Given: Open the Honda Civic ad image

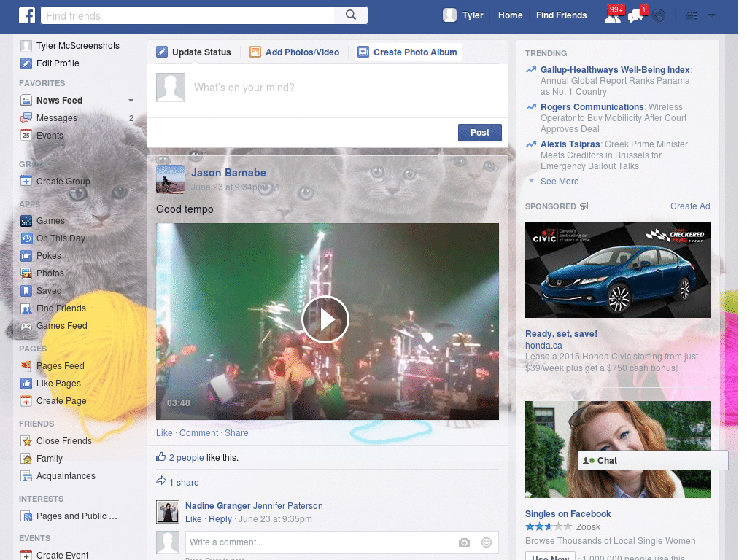Looking at the screenshot, I should pyautogui.click(x=617, y=270).
